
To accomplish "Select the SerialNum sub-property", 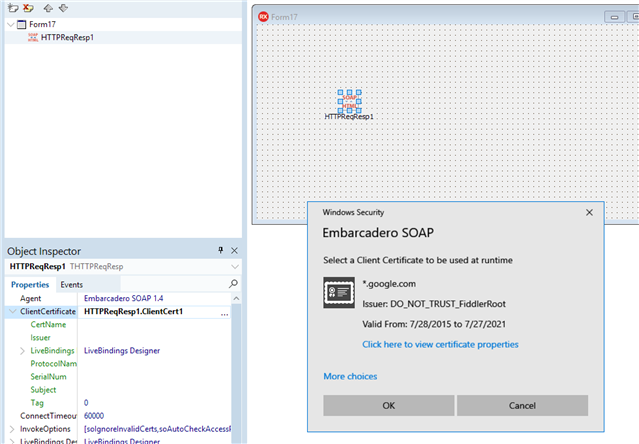I will click(x=48, y=377).
